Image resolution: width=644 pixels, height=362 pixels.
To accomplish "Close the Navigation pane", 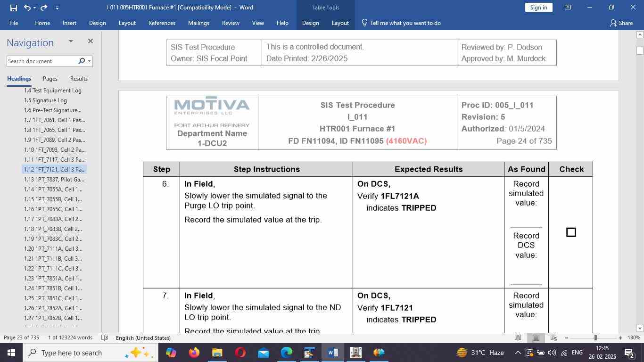I will (x=90, y=41).
